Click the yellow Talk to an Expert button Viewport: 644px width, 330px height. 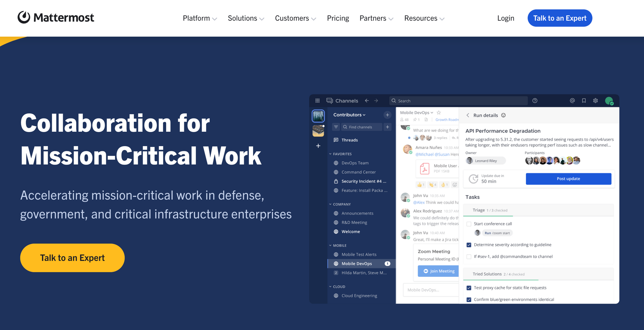pyautogui.click(x=72, y=258)
